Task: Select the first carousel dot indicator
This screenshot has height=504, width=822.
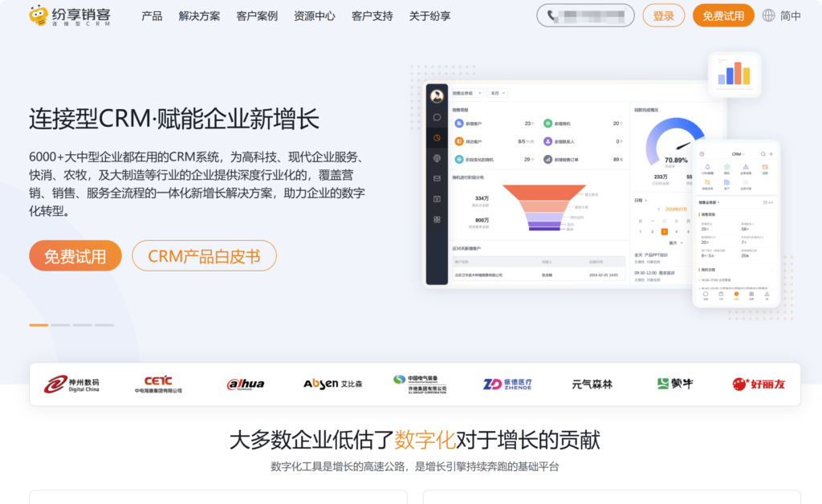Action: pos(37,325)
